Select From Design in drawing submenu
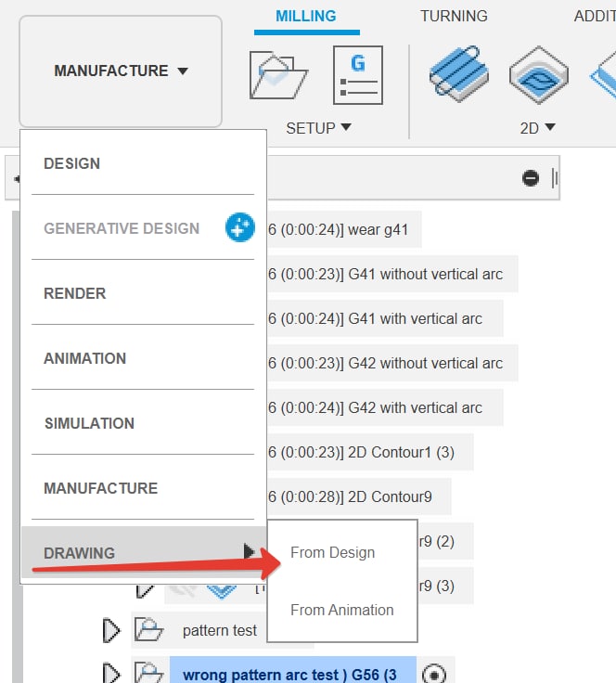Screen dimensions: 616x683 pyautogui.click(x=333, y=552)
